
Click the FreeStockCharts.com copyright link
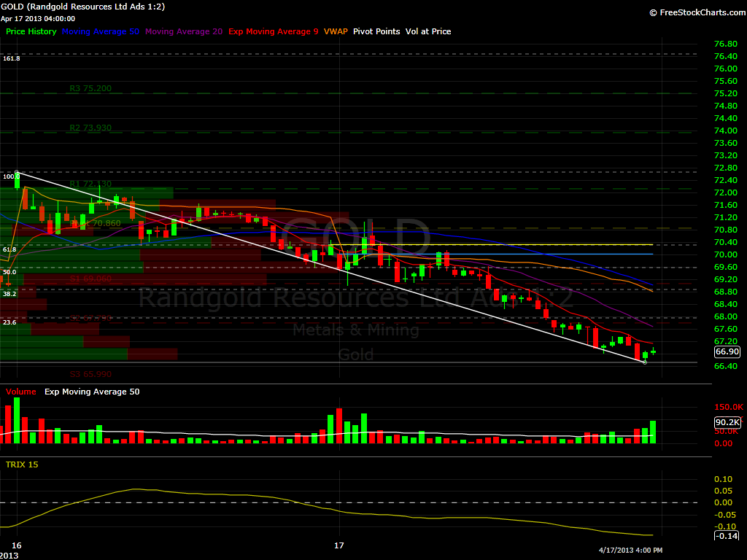[x=698, y=12]
